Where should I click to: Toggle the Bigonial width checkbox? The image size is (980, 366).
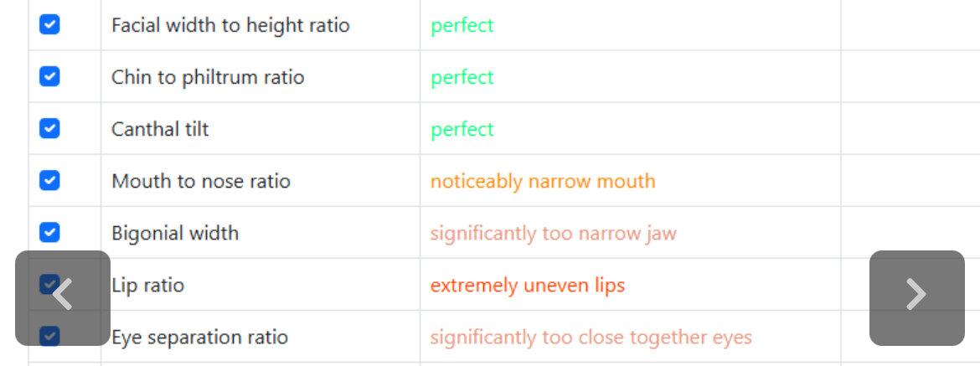(x=49, y=233)
